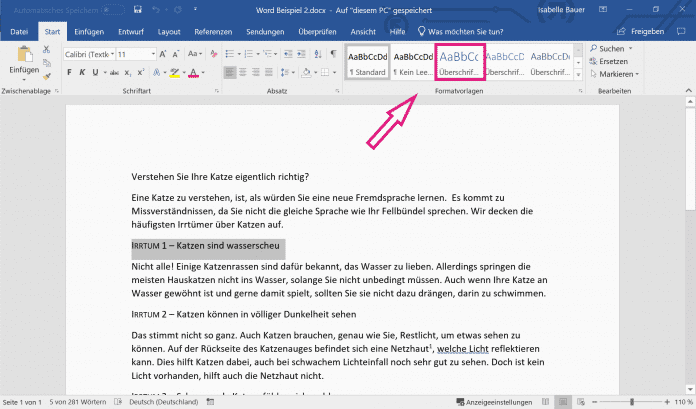Open the Referenzen ribbon tab

coord(212,31)
